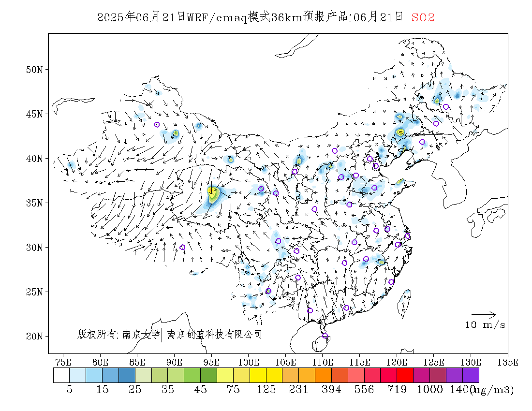
Task: Click the 135E longitude label
Action: coord(508,363)
